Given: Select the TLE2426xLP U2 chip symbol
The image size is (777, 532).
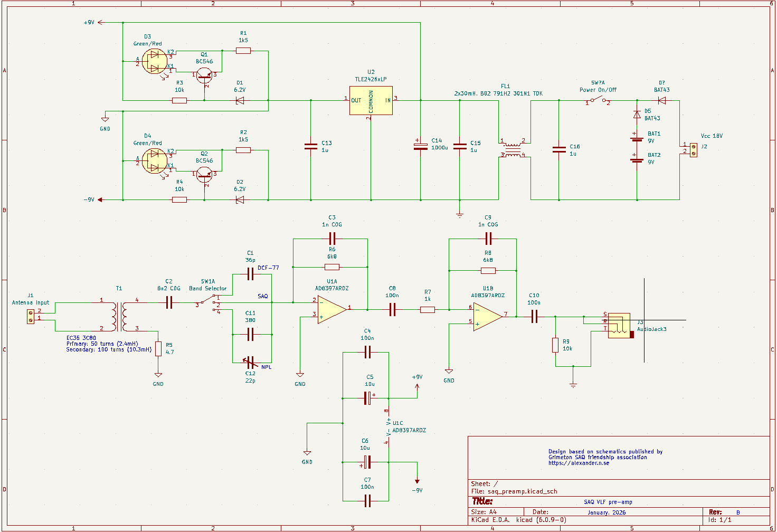Looking at the screenshot, I should click(x=371, y=101).
